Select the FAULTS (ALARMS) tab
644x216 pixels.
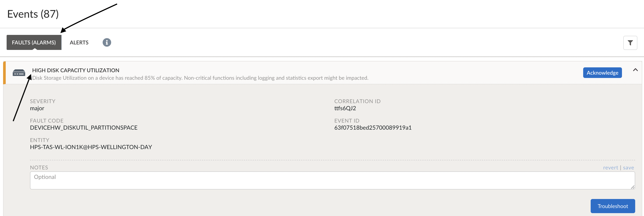pos(34,42)
